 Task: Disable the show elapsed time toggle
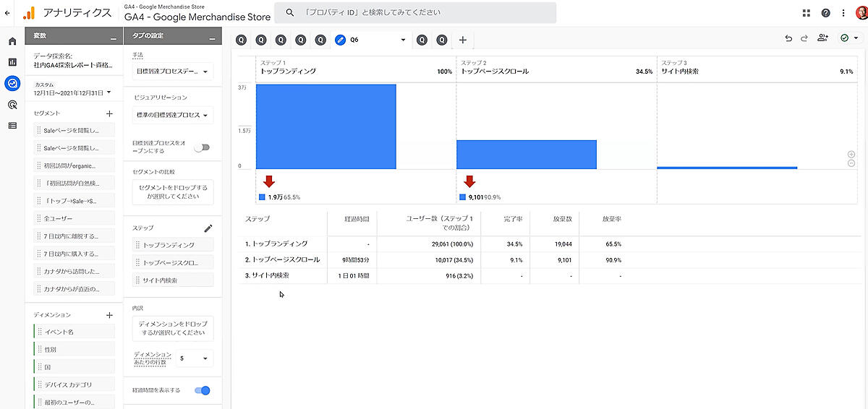pyautogui.click(x=202, y=390)
